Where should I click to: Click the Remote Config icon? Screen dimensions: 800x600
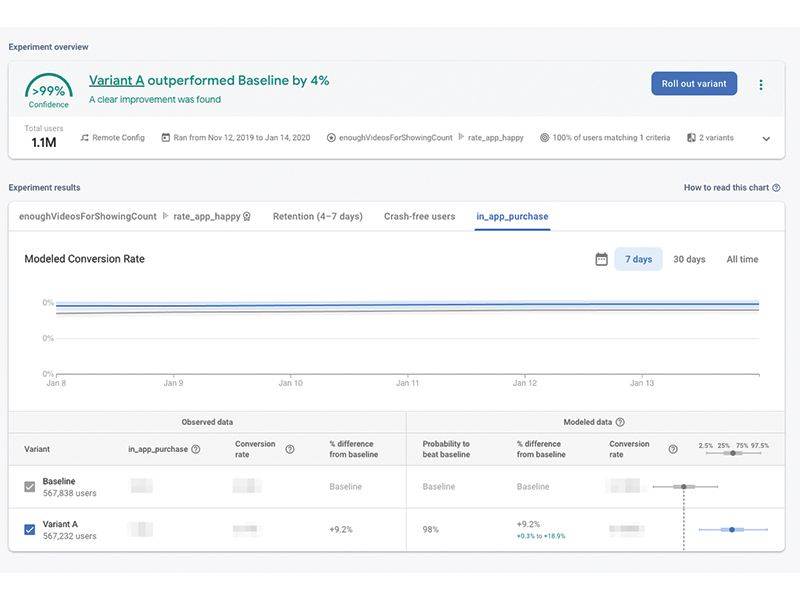coord(85,138)
